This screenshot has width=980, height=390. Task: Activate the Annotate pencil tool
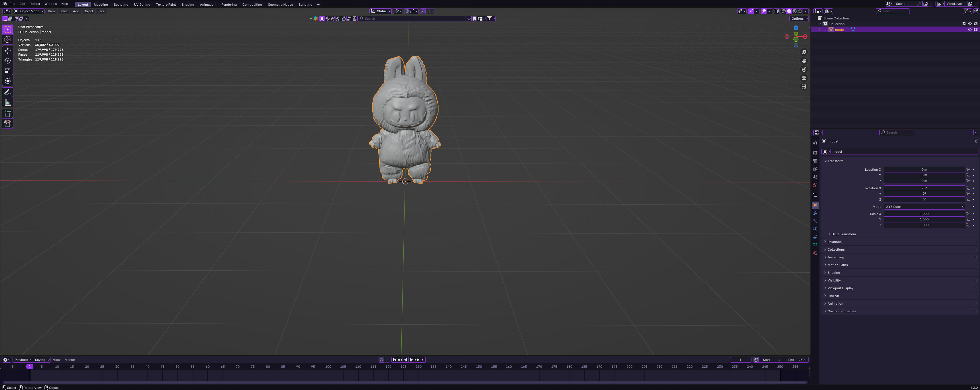coord(8,93)
